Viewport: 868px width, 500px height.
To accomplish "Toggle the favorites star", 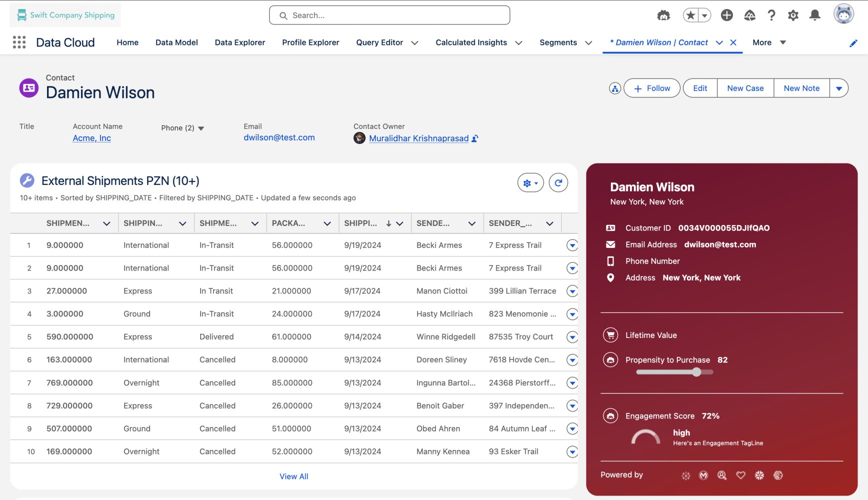I will (x=691, y=15).
